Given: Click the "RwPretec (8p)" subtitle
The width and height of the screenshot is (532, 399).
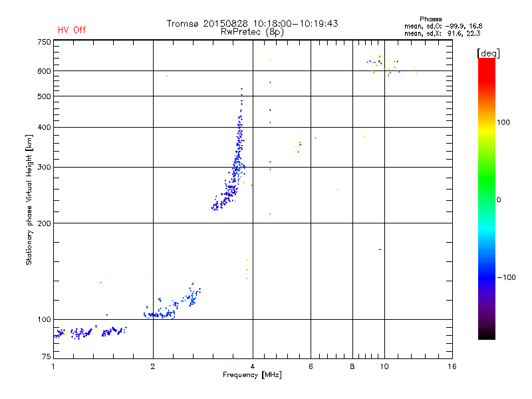Looking at the screenshot, I should click(252, 32).
